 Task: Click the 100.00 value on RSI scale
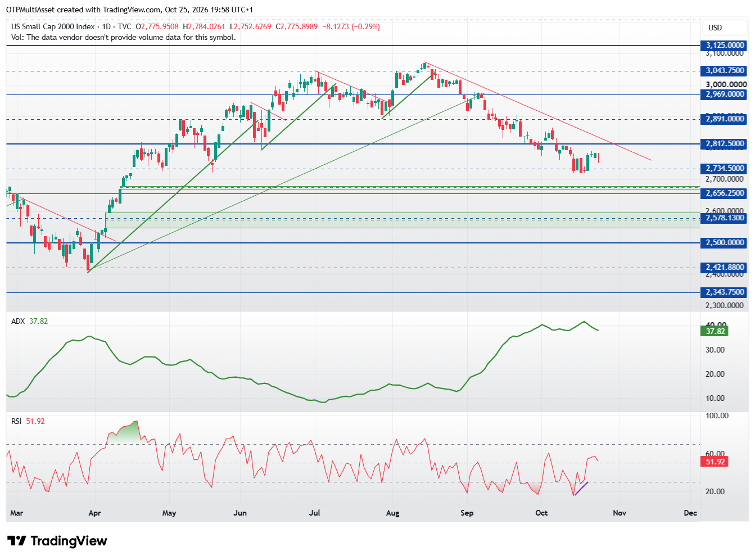(x=717, y=416)
